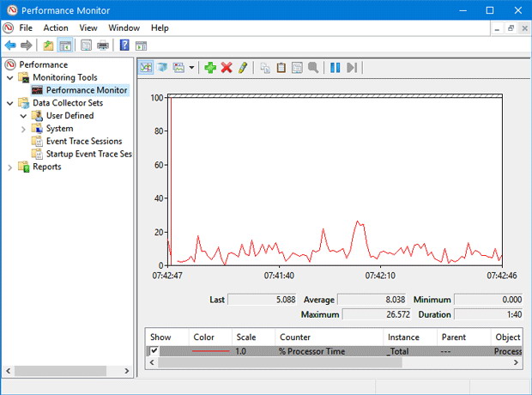This screenshot has width=532, height=395.
Task: Toggle the Show/Hide Action Pane icon
Action: pyautogui.click(x=141, y=46)
